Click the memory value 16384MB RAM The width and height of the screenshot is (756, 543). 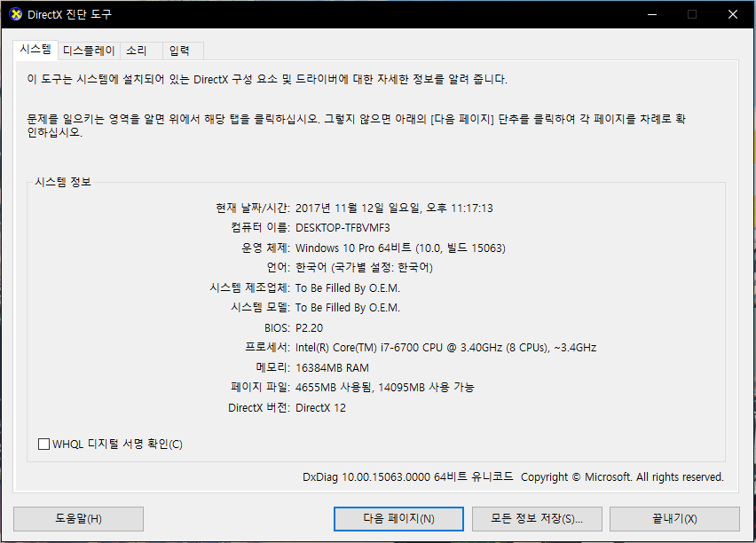click(332, 368)
